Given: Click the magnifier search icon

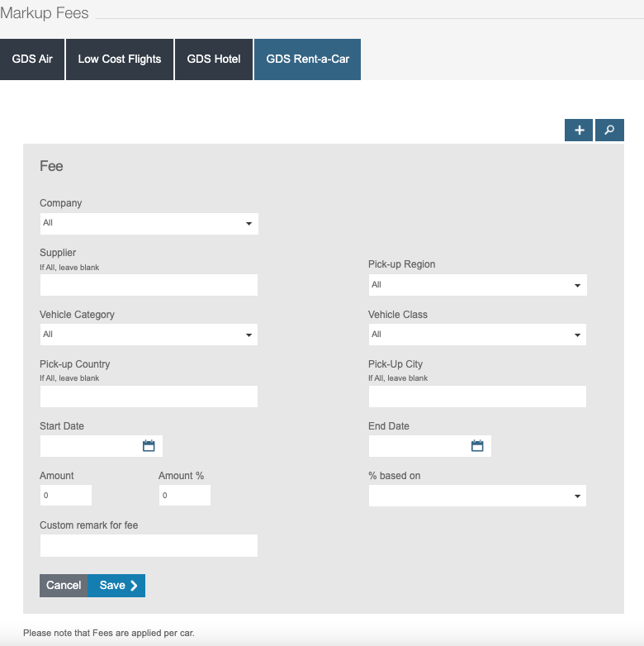Looking at the screenshot, I should pos(609,131).
